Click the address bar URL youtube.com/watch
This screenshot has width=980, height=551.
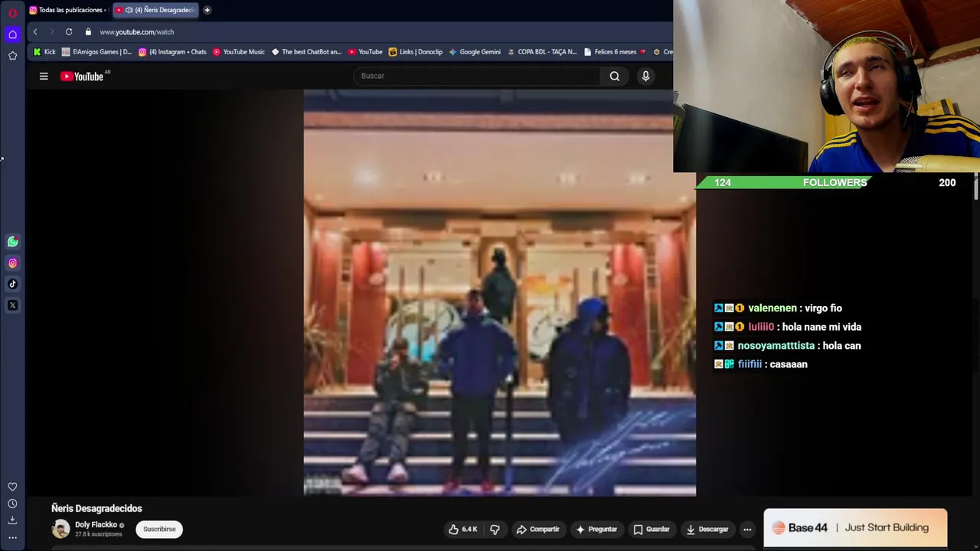tap(137, 32)
